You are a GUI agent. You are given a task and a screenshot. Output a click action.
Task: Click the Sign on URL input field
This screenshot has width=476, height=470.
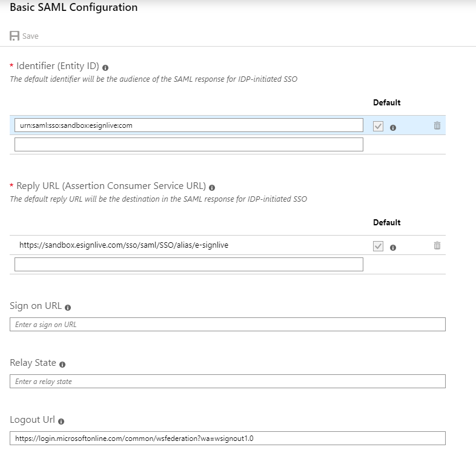pyautogui.click(x=228, y=324)
